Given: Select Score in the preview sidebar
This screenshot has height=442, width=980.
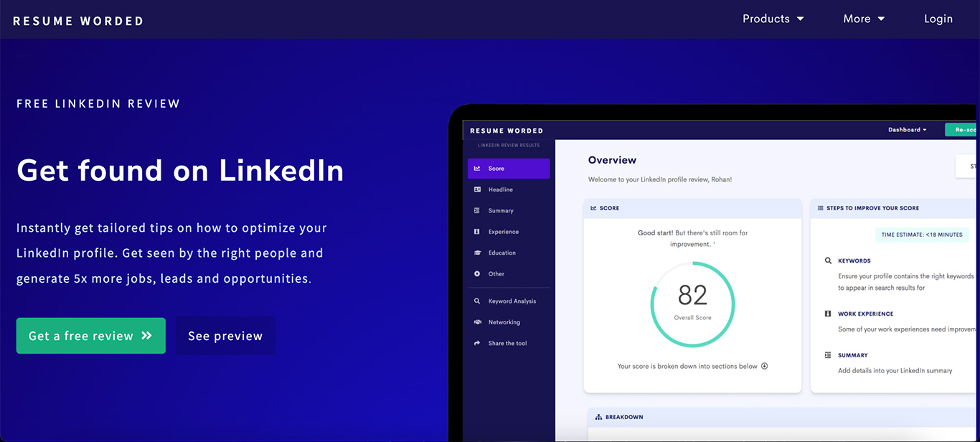Looking at the screenshot, I should 509,169.
